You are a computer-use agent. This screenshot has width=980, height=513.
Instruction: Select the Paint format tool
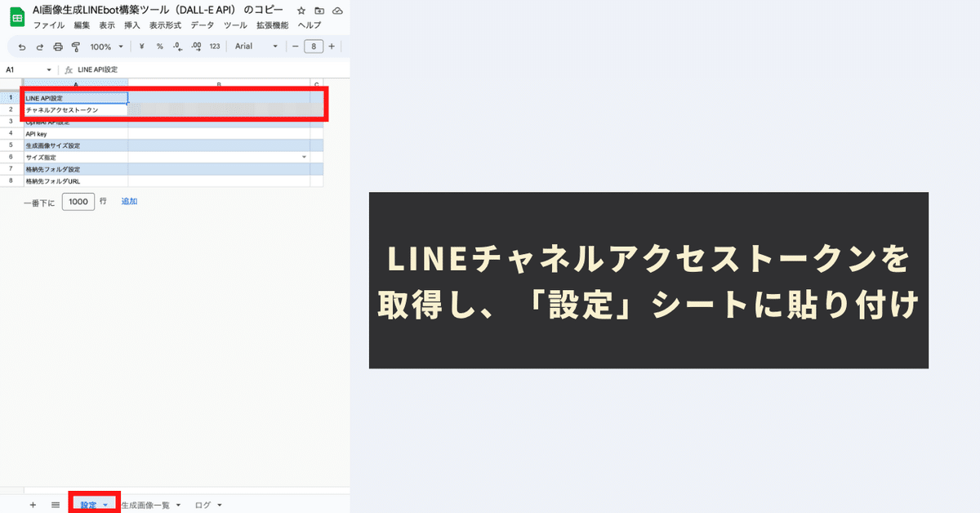[74, 46]
